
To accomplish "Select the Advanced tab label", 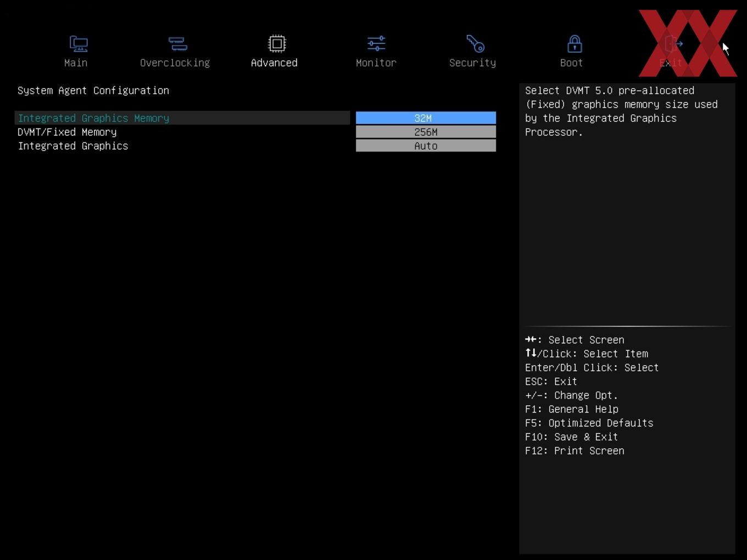I will (274, 63).
